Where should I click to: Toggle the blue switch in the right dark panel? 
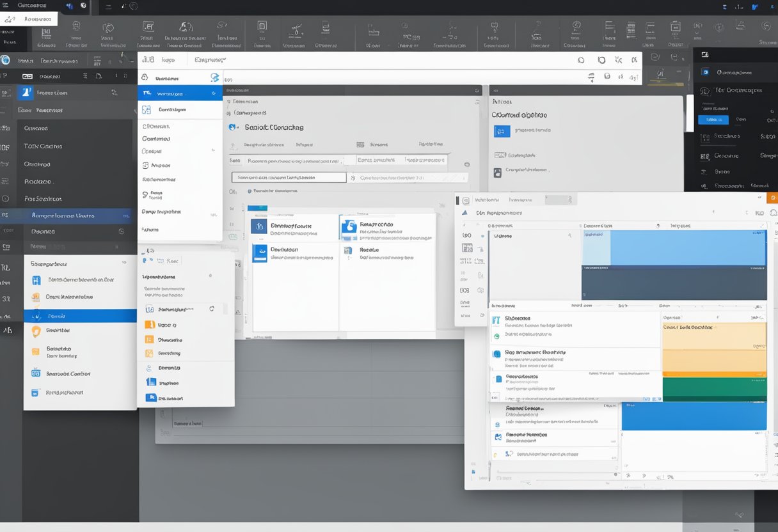click(x=713, y=119)
